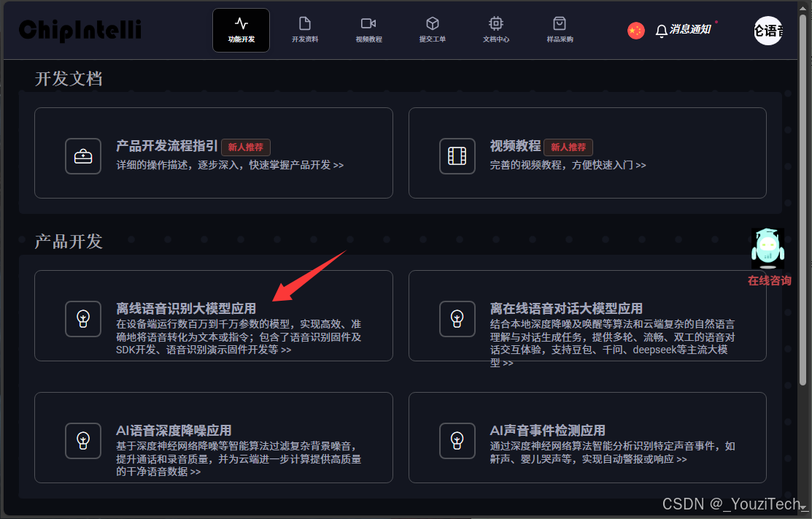The width and height of the screenshot is (812, 519).
Task: Click the 新人推荐 badge beside 视频教程 card
Action: click(568, 147)
